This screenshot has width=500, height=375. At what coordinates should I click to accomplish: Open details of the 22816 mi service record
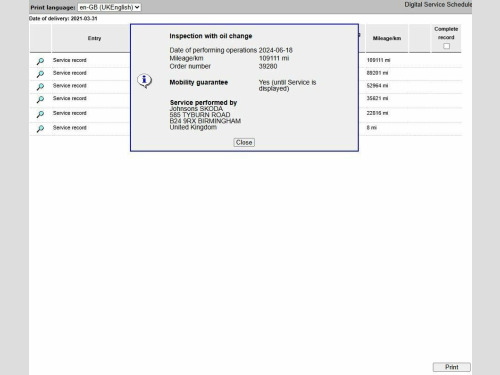pyautogui.click(x=40, y=114)
